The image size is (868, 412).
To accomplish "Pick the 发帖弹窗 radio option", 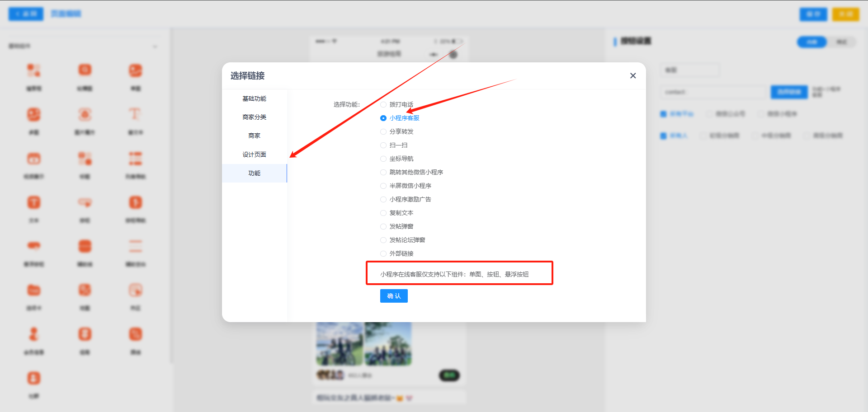I will click(x=383, y=227).
